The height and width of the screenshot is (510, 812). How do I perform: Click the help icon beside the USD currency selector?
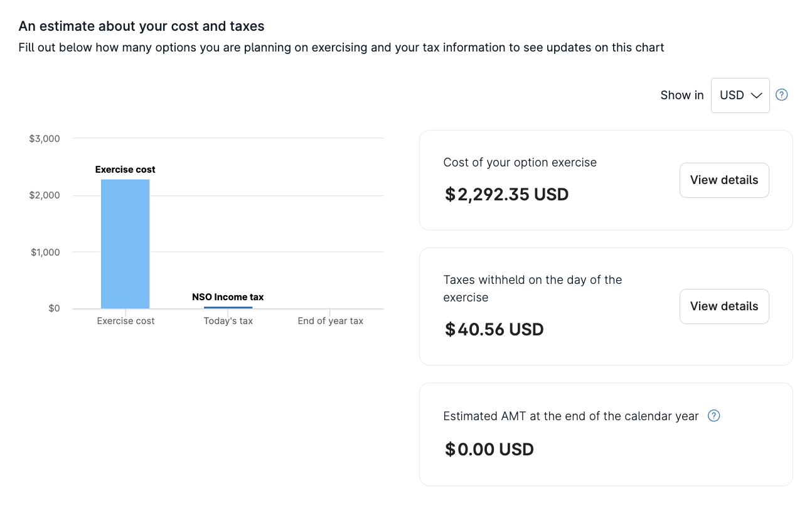coord(781,95)
